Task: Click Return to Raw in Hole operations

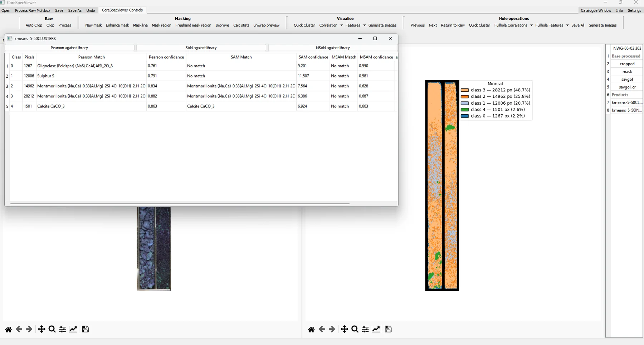Action: 453,25
